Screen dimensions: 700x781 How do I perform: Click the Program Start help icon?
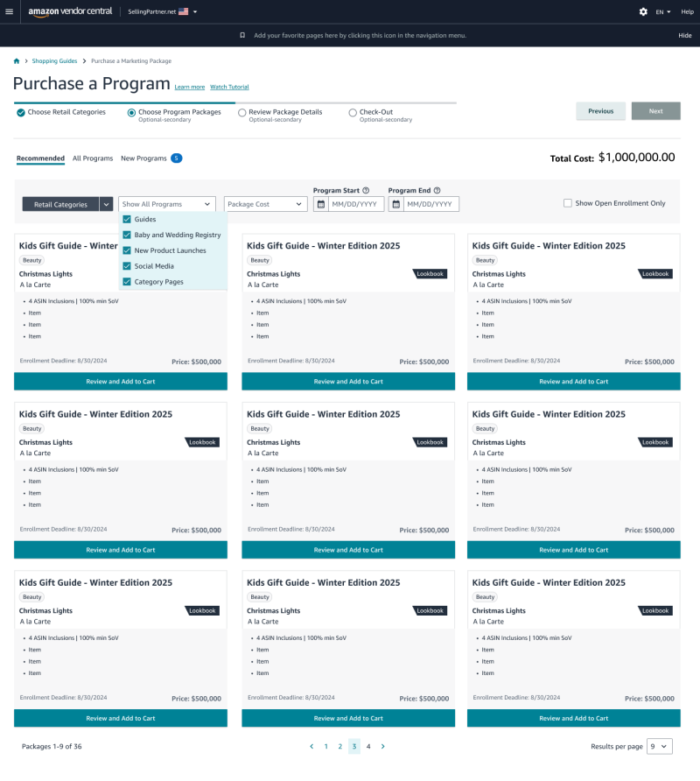click(x=366, y=190)
